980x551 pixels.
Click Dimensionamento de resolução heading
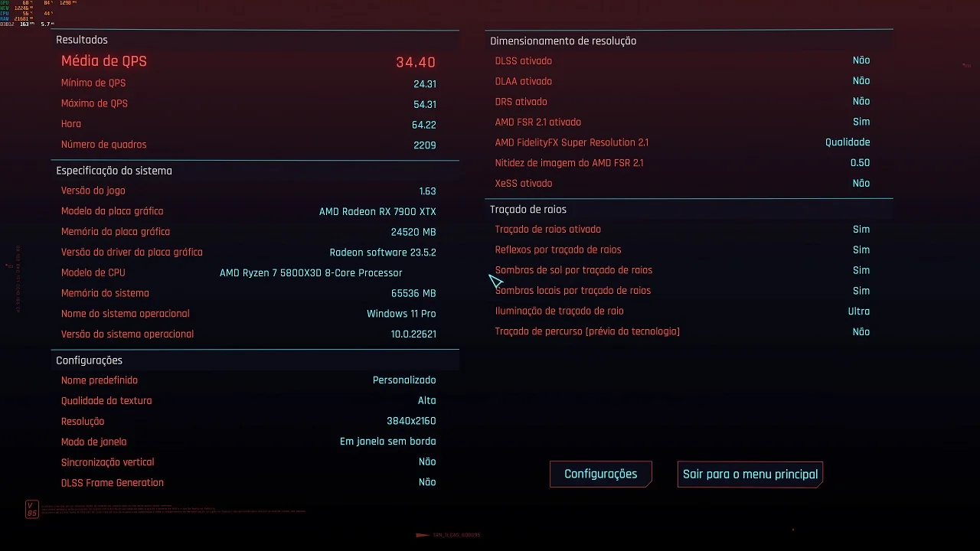[563, 41]
